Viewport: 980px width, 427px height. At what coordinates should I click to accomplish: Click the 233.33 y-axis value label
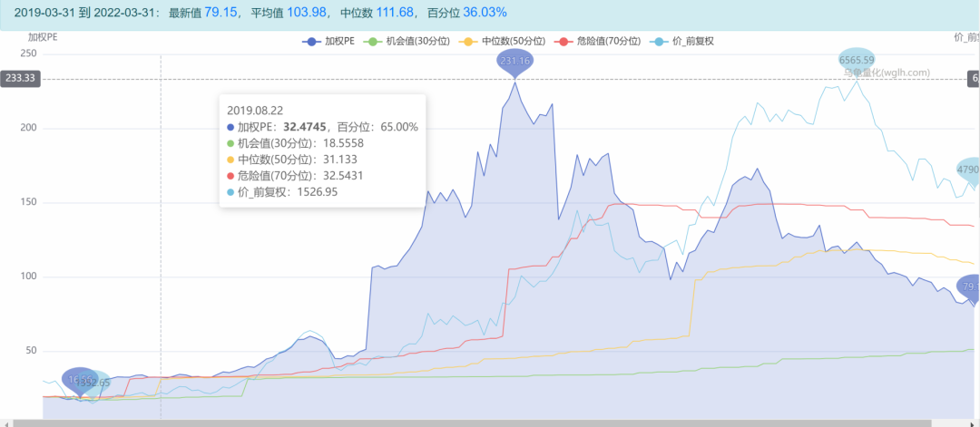[19, 79]
